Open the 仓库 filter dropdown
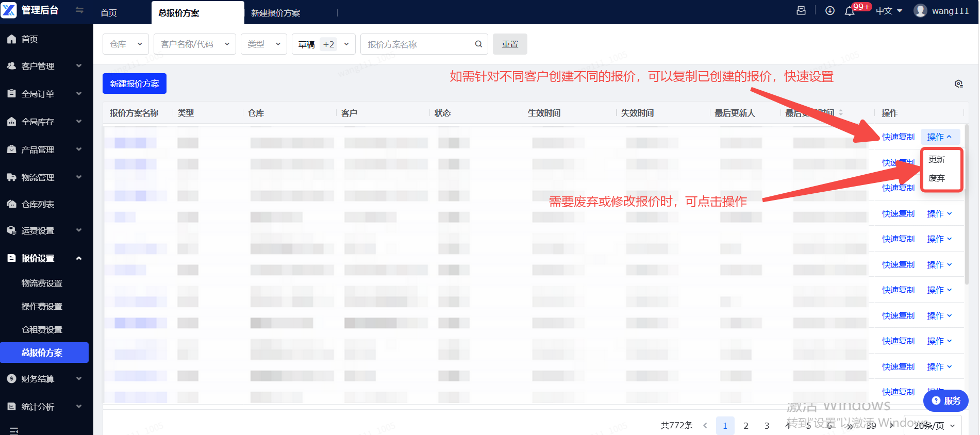The image size is (980, 435). point(126,44)
